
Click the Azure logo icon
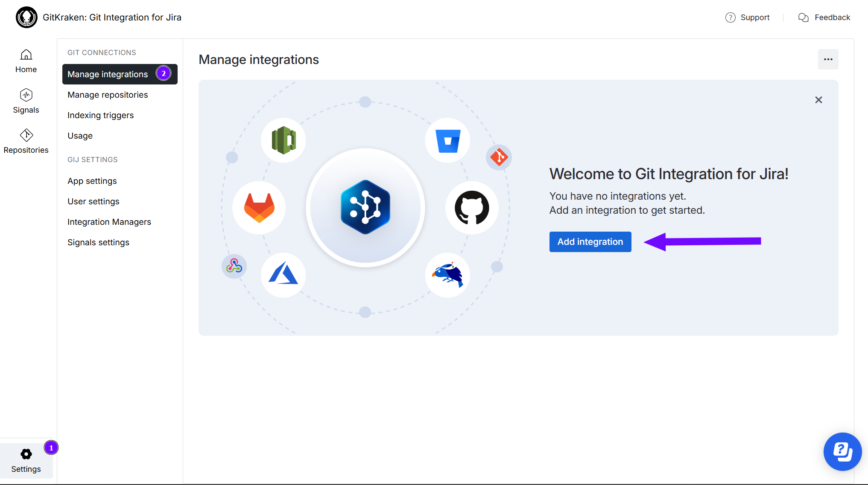tap(283, 275)
